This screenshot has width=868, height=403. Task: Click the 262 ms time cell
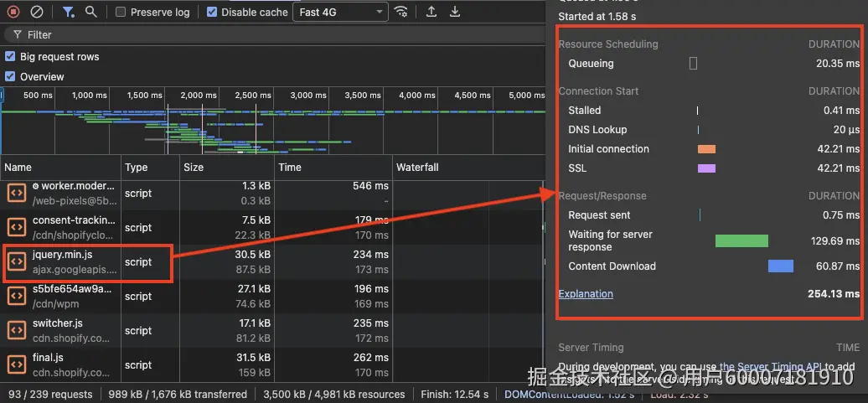371,358
